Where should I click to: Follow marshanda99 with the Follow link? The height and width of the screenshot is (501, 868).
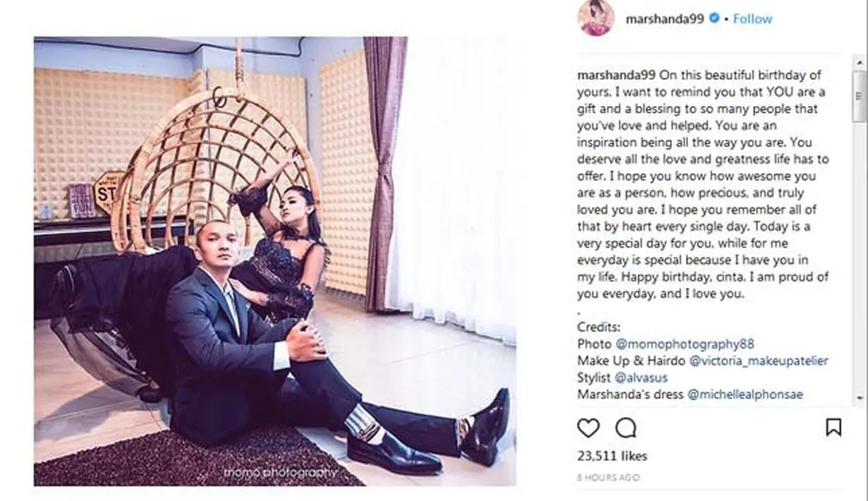point(752,19)
